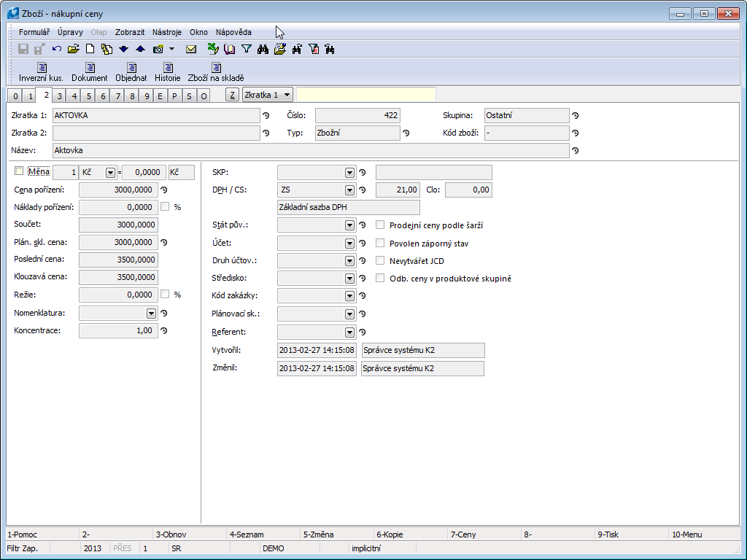
Task: Expand the DPH / CS dropdown
Action: click(x=349, y=190)
